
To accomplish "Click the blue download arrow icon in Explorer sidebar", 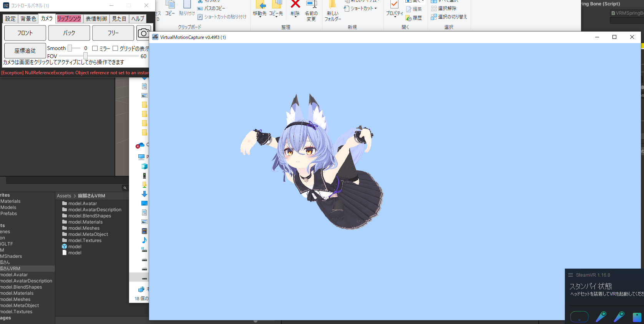I will pyautogui.click(x=144, y=194).
